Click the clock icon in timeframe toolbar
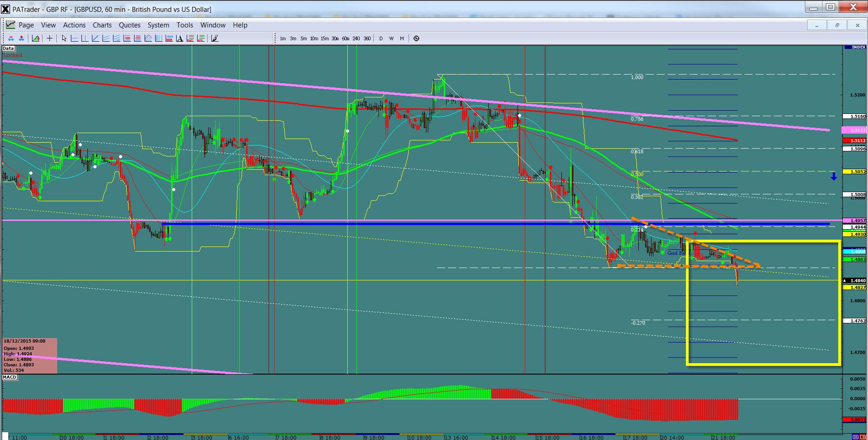This screenshot has height=440, width=868. pyautogui.click(x=416, y=38)
